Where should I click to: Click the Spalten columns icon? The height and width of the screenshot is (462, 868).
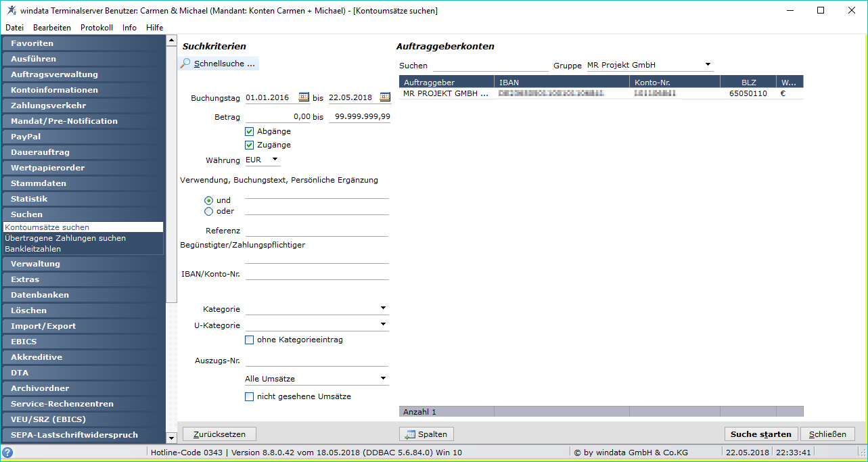[409, 434]
